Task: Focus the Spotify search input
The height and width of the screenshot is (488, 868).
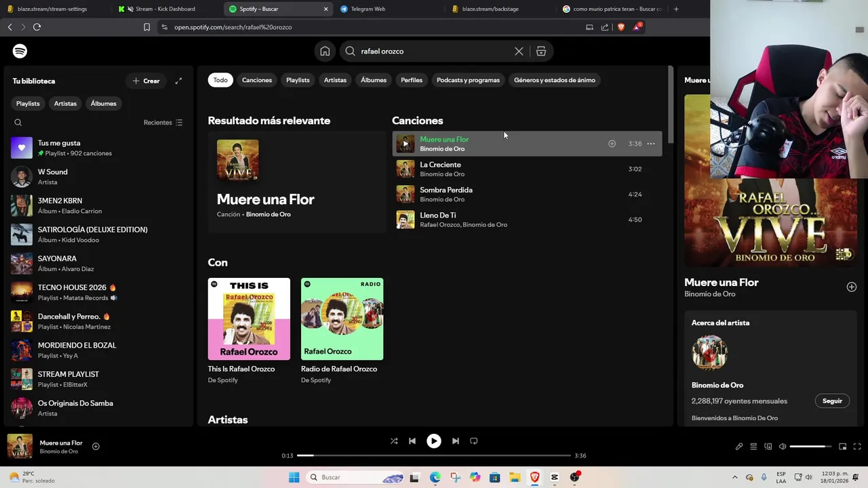Action: (434, 52)
